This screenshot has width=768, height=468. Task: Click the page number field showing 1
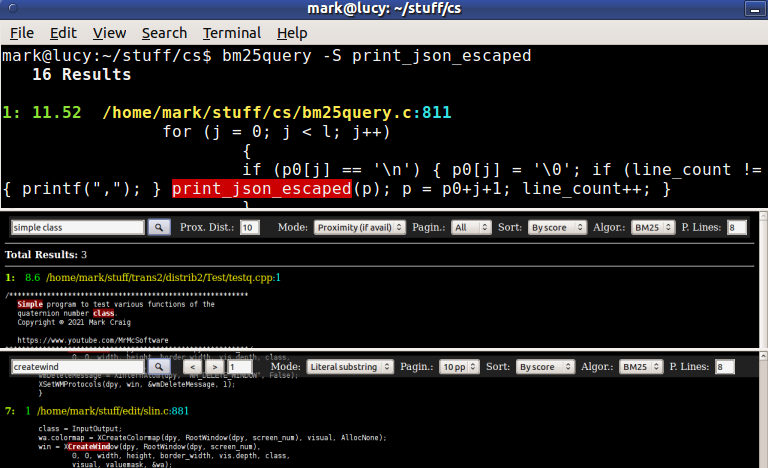(x=240, y=367)
